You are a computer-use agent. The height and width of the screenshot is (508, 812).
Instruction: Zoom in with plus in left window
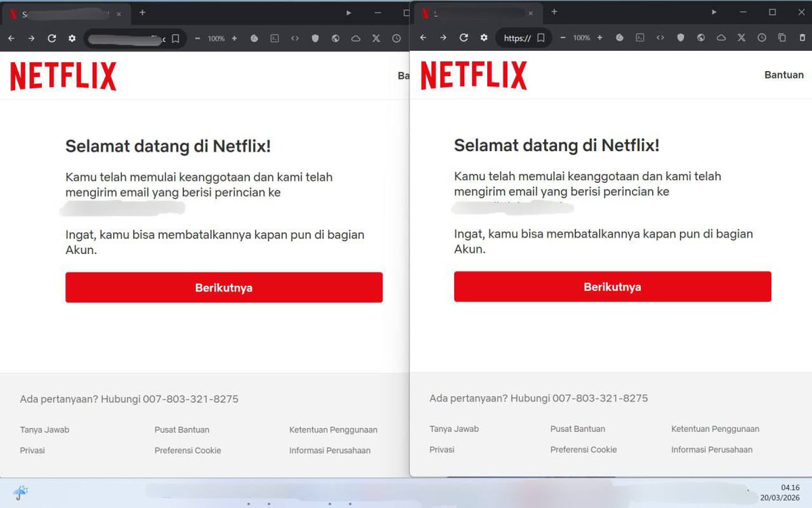234,39
